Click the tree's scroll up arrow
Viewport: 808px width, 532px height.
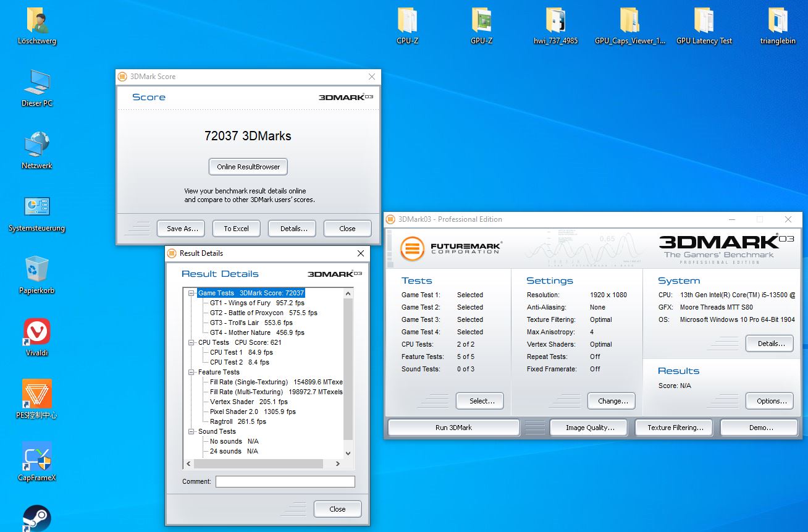[348, 293]
